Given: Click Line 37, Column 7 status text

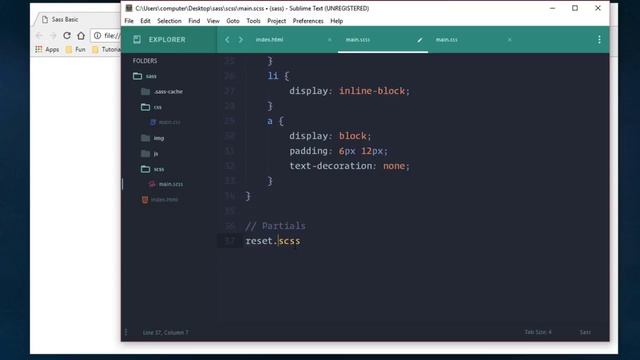Looking at the screenshot, I should pyautogui.click(x=166, y=332).
